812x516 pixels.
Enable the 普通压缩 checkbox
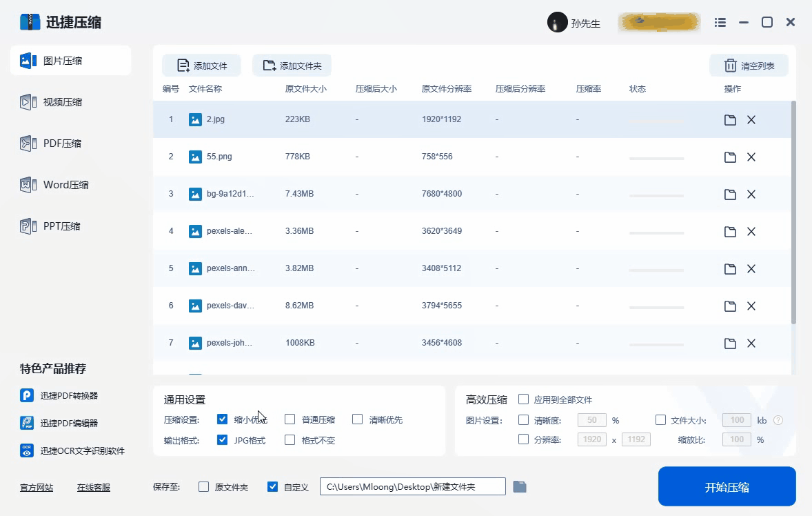(x=290, y=419)
